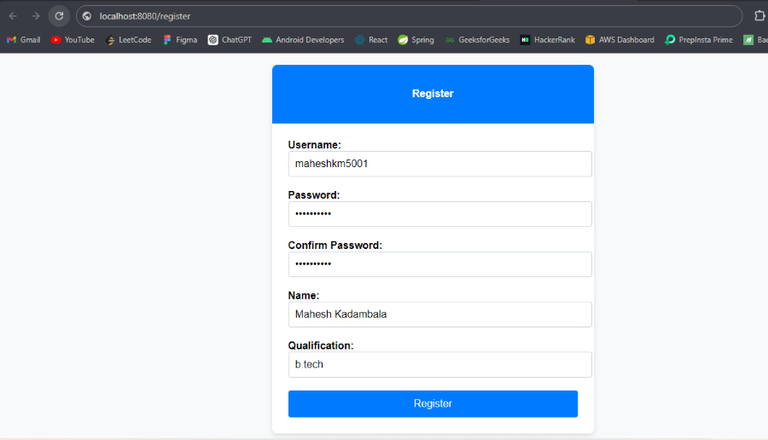Screen dimensions: 768x440
Task: Reload the page with refresh icon
Action: 59,16
